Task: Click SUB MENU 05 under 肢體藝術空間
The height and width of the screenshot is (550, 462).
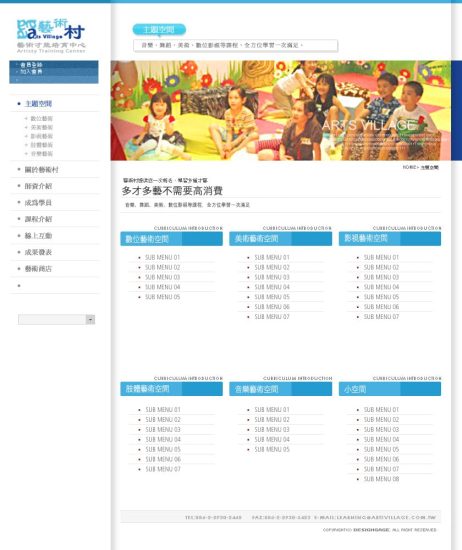Action: click(x=163, y=449)
